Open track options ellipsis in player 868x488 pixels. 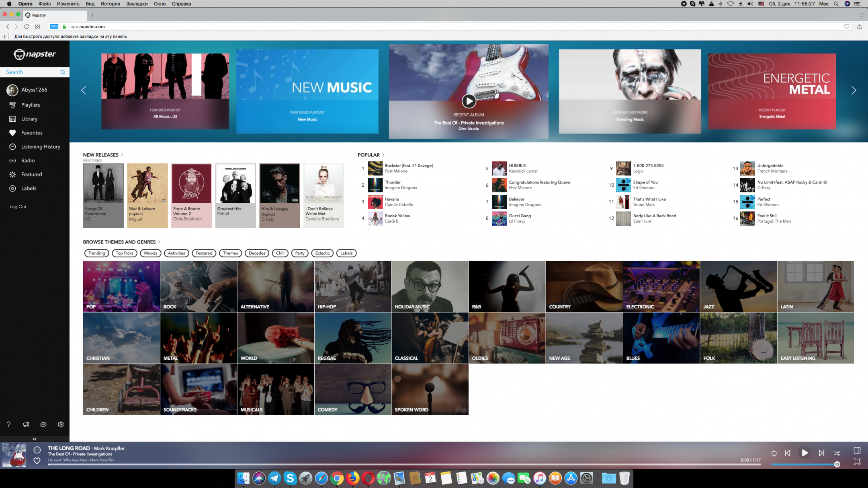(x=37, y=450)
